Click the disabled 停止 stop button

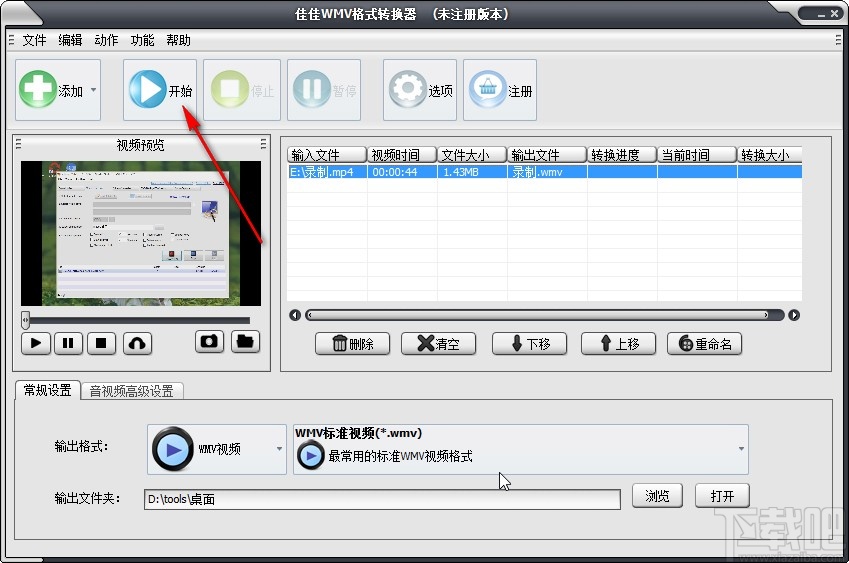[242, 90]
